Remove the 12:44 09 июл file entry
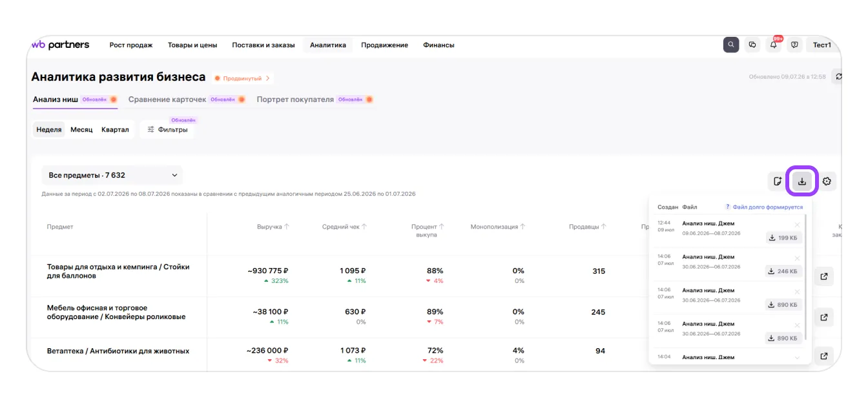868x407 pixels. pos(797,225)
